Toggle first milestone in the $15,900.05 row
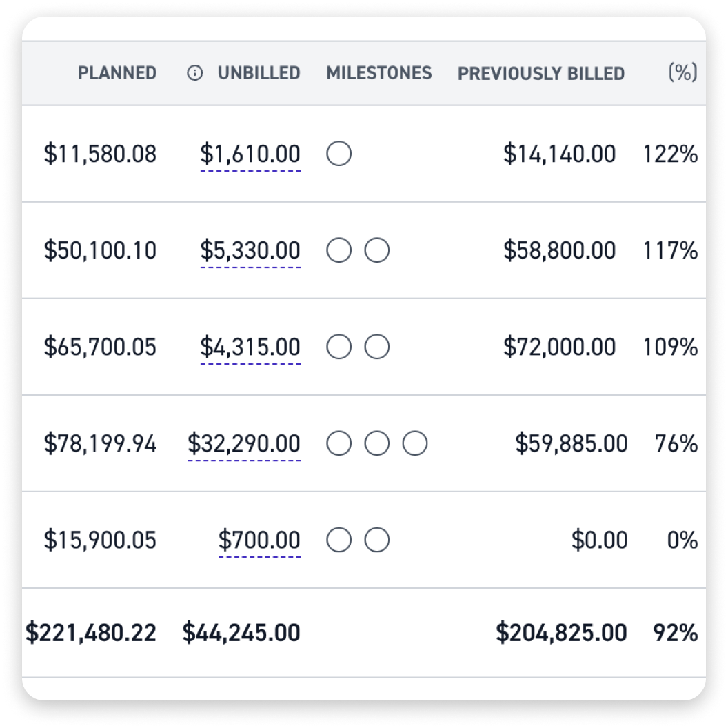Image resolution: width=728 pixels, height=728 pixels. (339, 540)
